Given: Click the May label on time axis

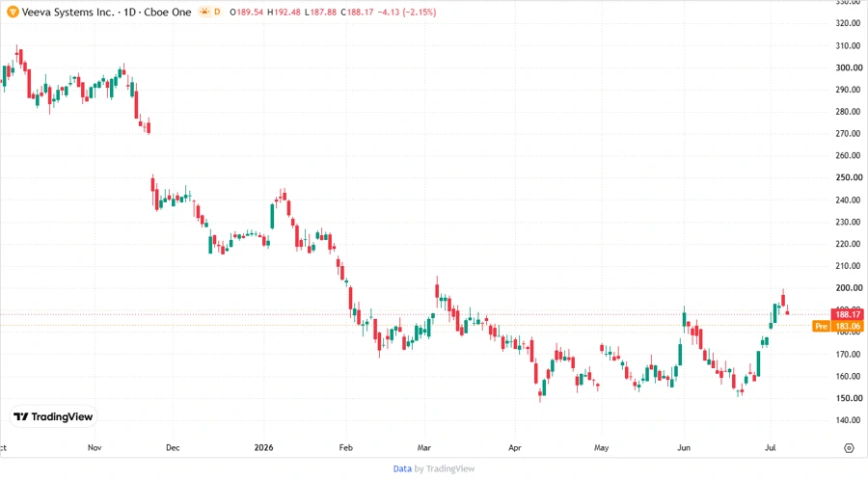Looking at the screenshot, I should click(601, 447).
